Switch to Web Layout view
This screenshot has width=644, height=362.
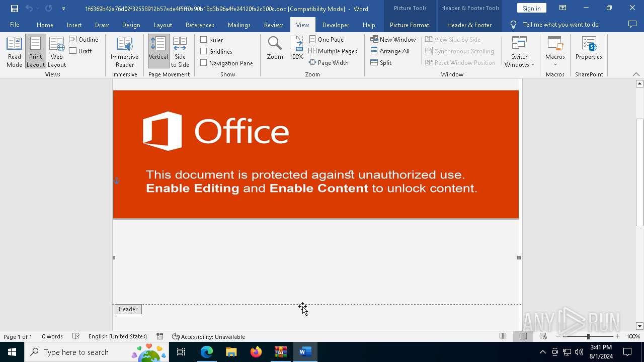coord(57,52)
